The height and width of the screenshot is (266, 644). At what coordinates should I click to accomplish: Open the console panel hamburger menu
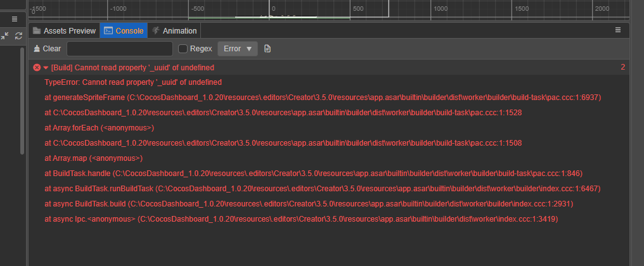[x=618, y=30]
